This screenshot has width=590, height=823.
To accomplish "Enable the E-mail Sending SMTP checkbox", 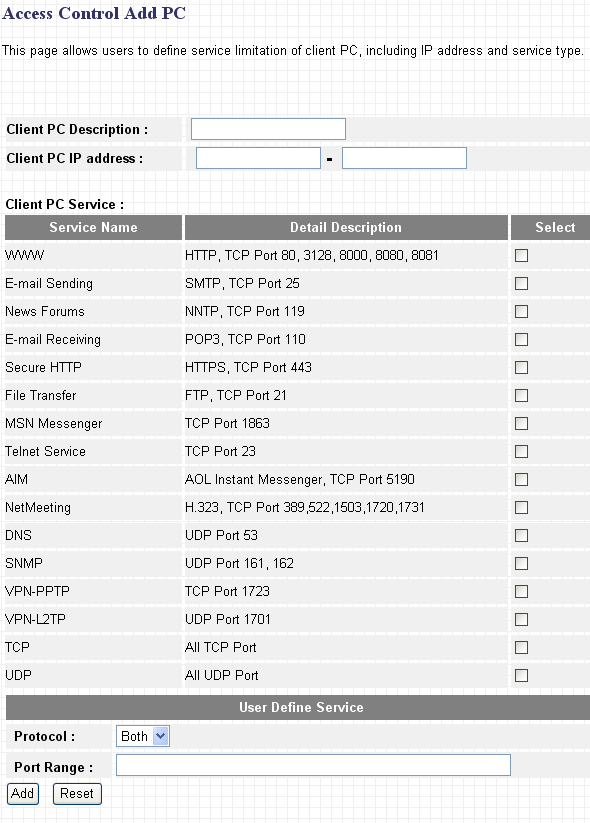I will pyautogui.click(x=521, y=283).
